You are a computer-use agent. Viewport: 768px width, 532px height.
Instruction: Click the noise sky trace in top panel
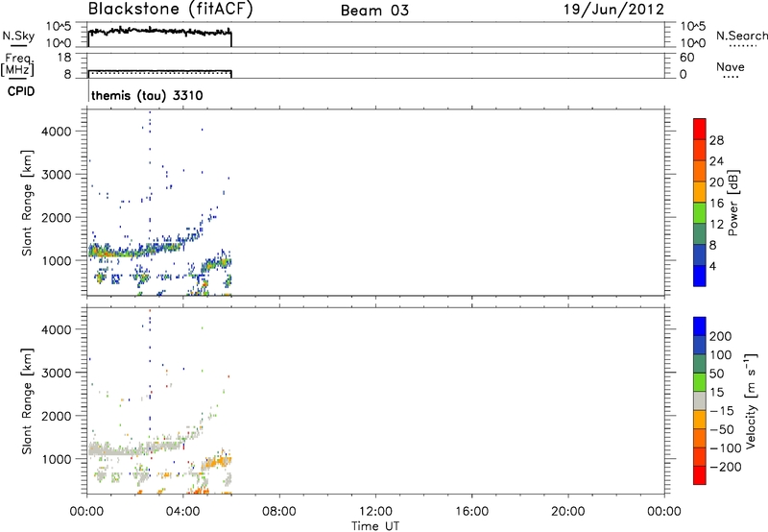pos(159,32)
